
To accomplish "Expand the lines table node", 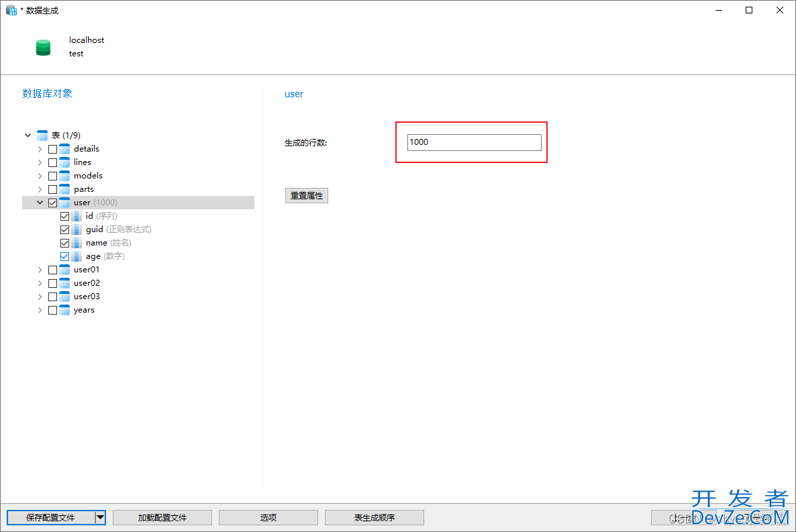I will tap(40, 162).
